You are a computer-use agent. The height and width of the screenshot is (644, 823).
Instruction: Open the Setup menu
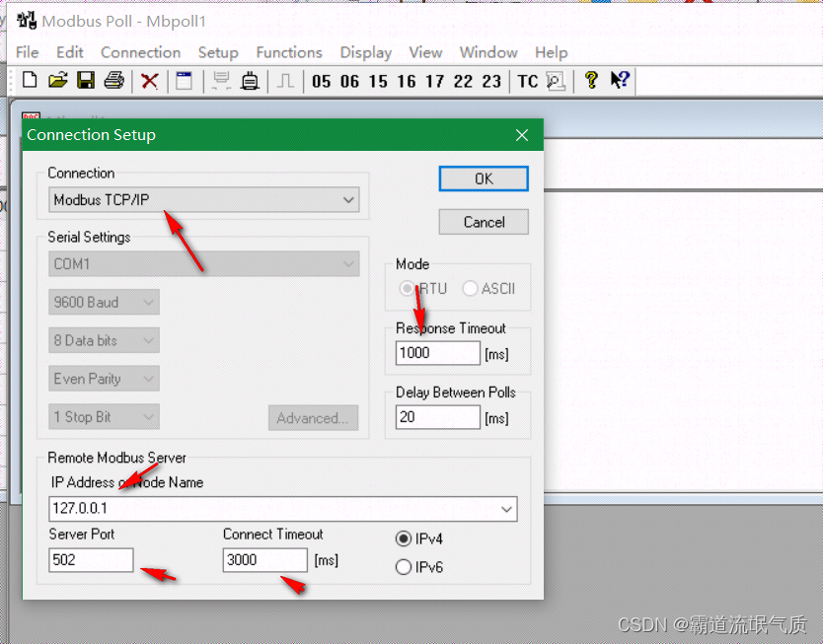[x=218, y=52]
